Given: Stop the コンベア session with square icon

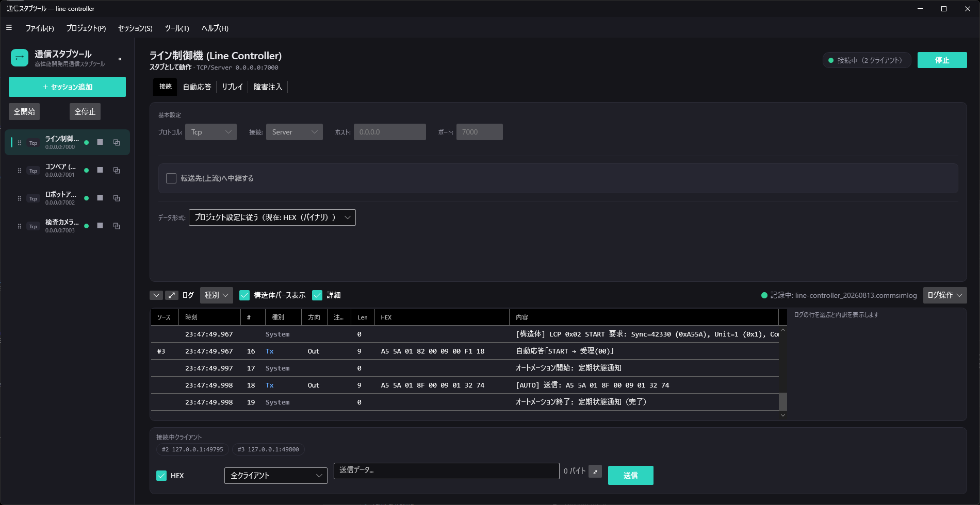Looking at the screenshot, I should pos(100,170).
